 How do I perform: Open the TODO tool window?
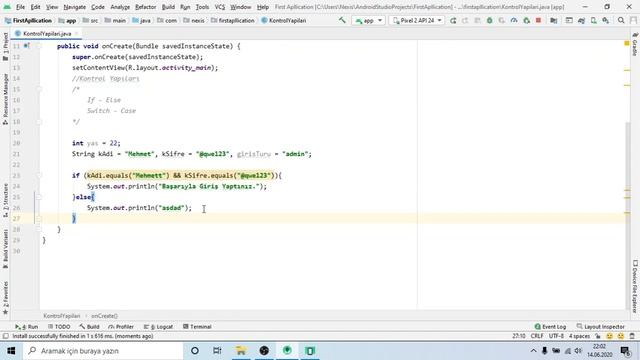[x=59, y=327]
